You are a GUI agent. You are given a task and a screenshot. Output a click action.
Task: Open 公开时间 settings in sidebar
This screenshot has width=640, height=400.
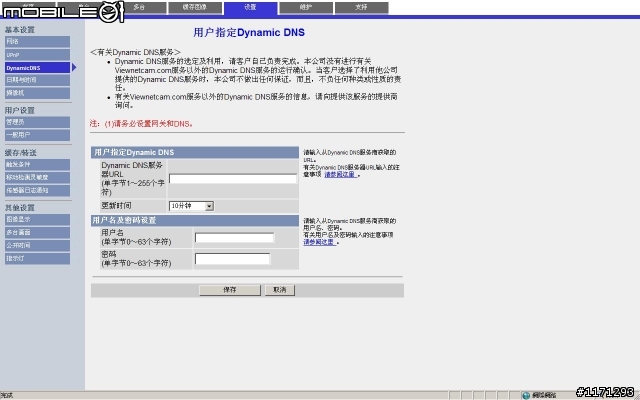pyautogui.click(x=38, y=246)
